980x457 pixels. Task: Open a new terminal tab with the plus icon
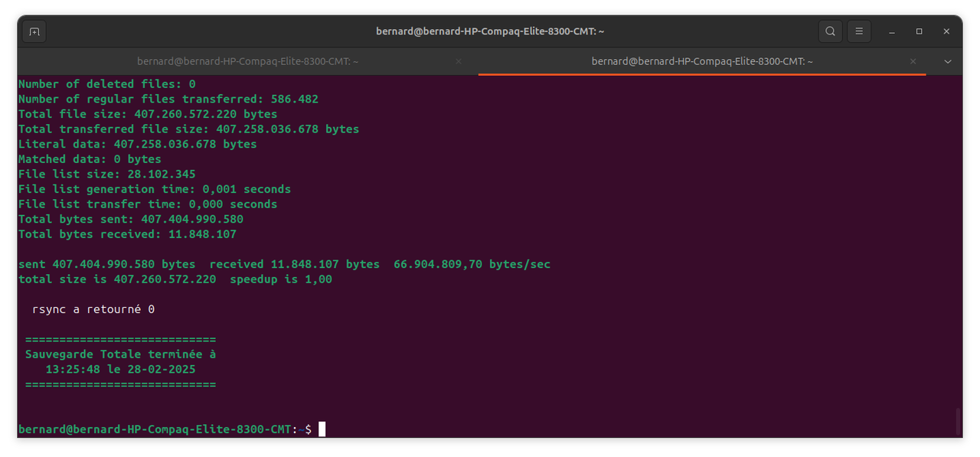[34, 31]
